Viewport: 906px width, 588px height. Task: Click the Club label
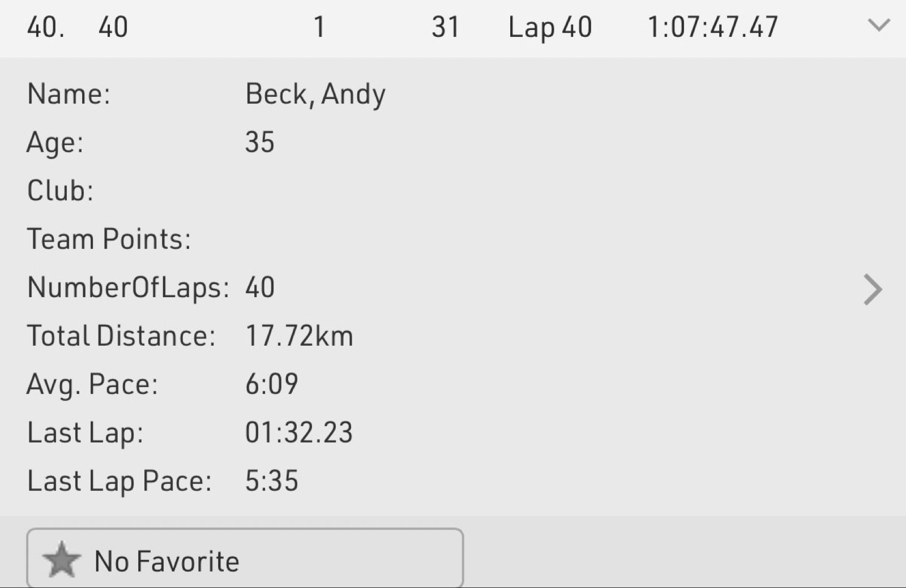(x=60, y=191)
